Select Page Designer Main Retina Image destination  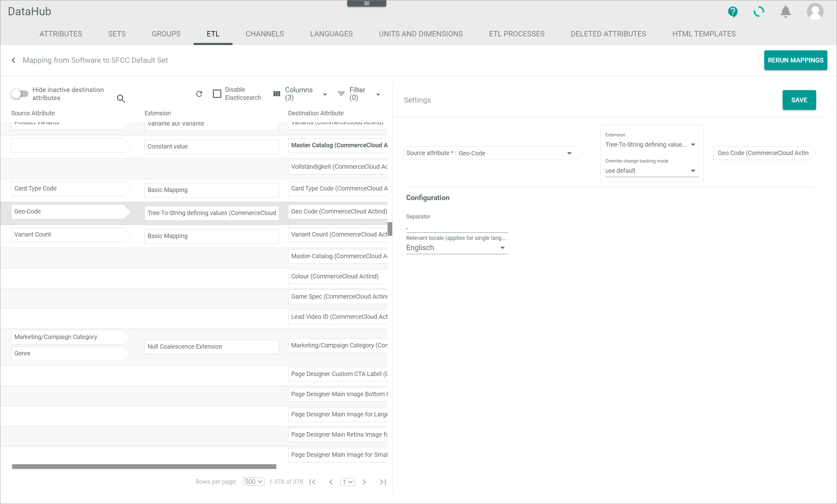point(338,435)
